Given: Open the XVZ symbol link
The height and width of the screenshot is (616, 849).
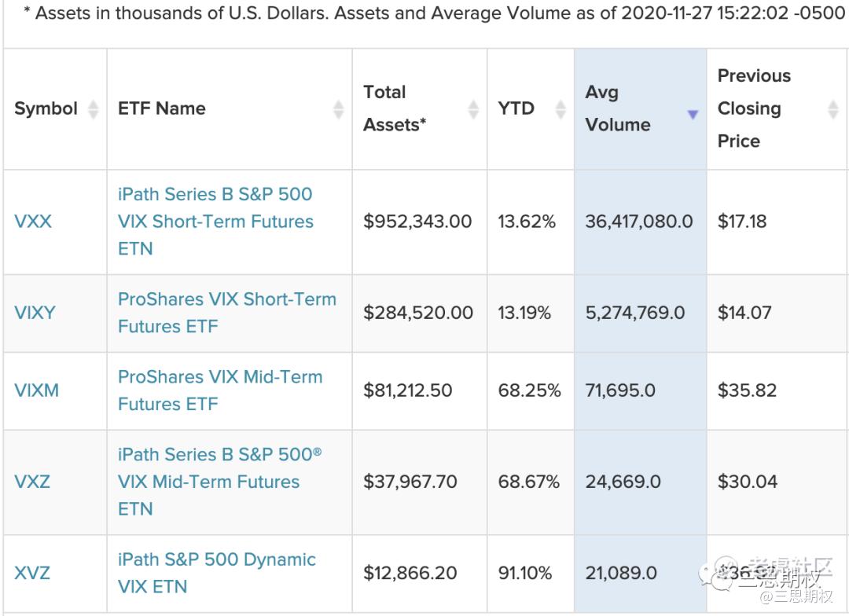Looking at the screenshot, I should (x=32, y=573).
